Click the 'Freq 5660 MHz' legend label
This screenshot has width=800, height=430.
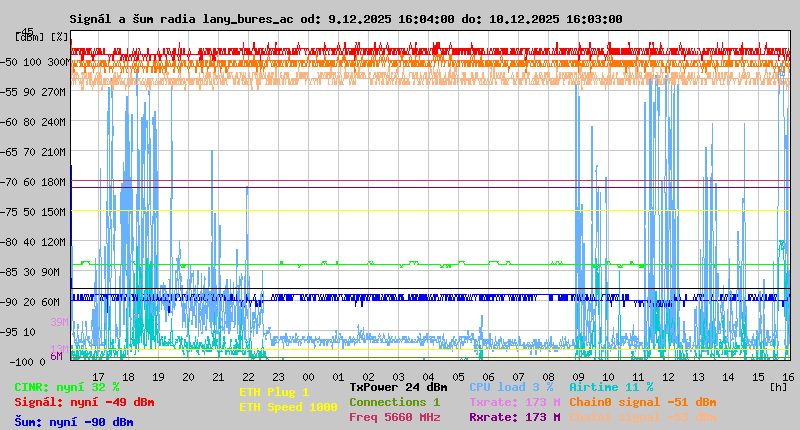coord(395,417)
